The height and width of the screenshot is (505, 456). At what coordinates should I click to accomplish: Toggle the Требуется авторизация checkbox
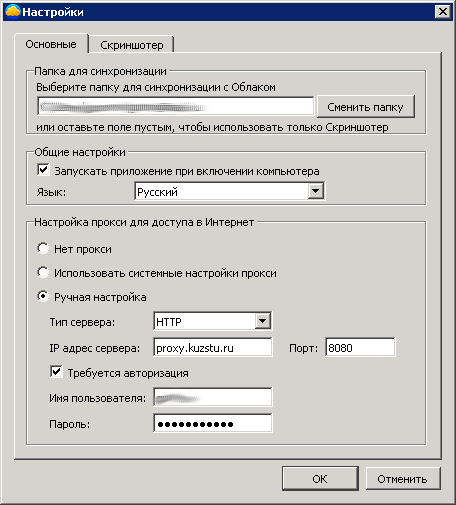[56, 371]
